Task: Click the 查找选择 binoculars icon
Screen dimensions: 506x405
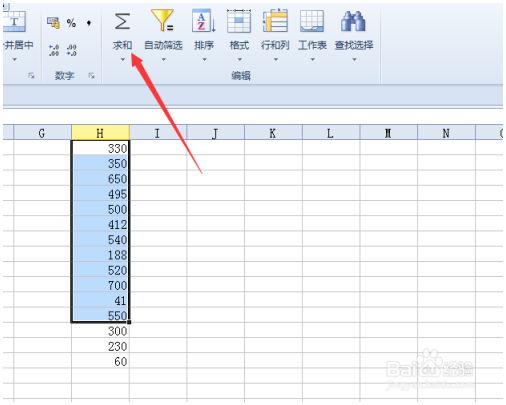Action: [353, 21]
